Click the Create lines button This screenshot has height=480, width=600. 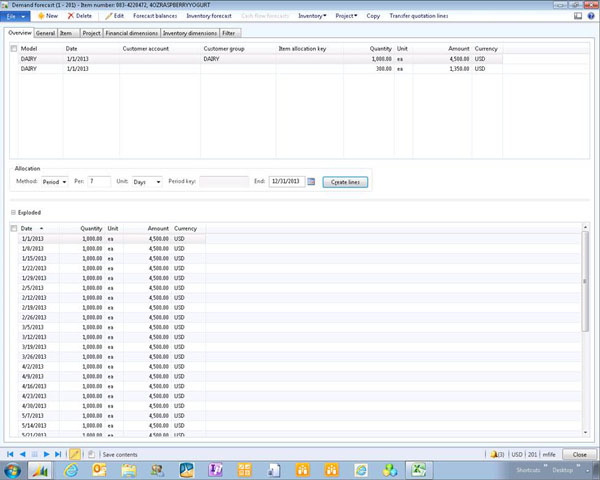point(345,182)
